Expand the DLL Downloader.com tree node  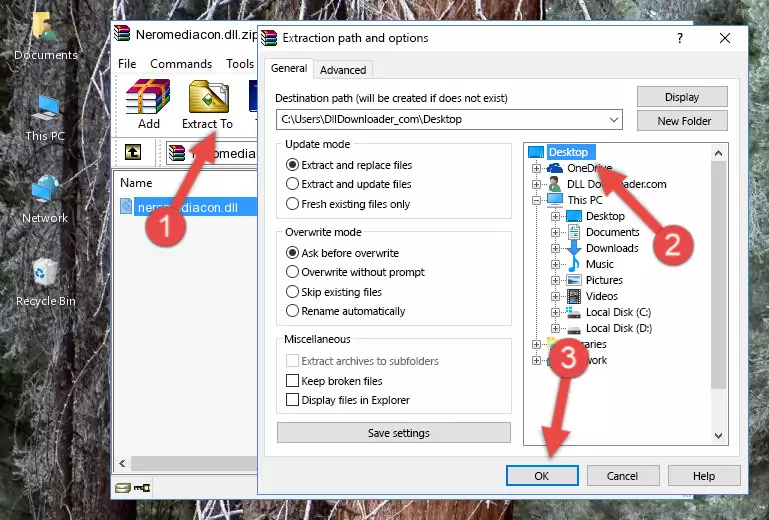(x=537, y=184)
